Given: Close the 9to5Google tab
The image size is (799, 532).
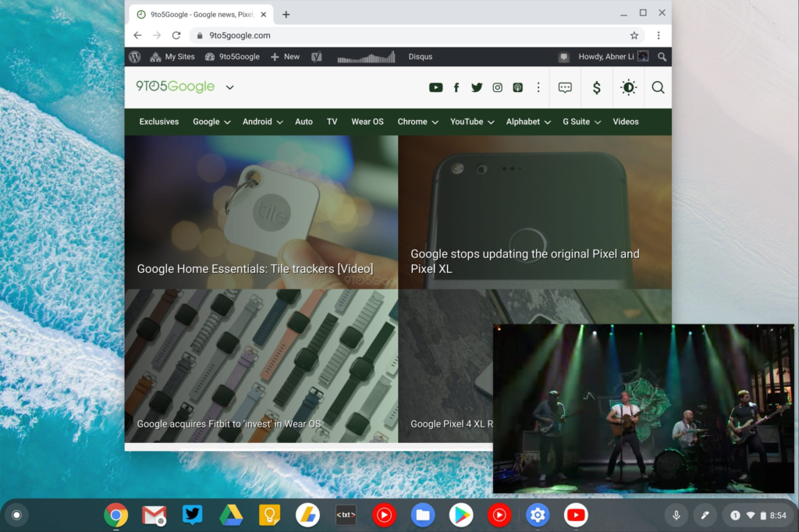Looking at the screenshot, I should click(264, 15).
